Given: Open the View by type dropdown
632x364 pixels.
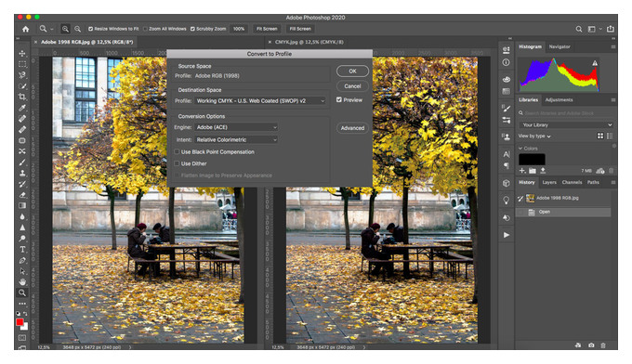Looking at the screenshot, I should pyautogui.click(x=534, y=136).
